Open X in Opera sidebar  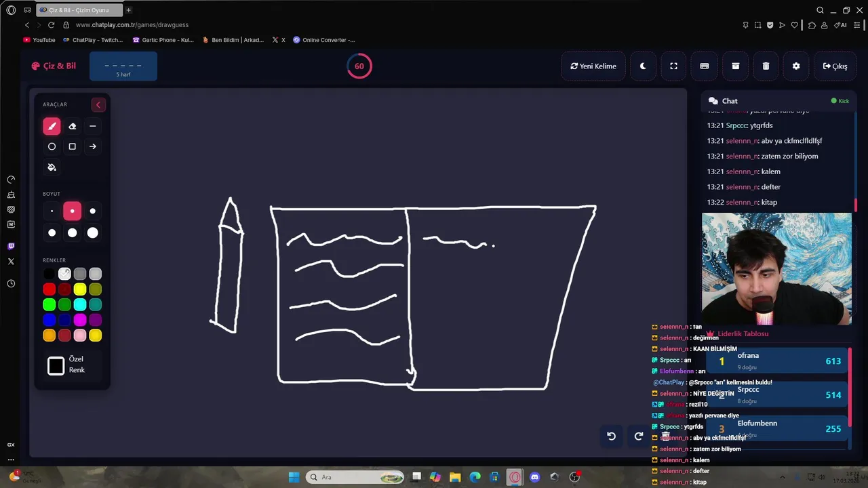pyautogui.click(x=11, y=261)
